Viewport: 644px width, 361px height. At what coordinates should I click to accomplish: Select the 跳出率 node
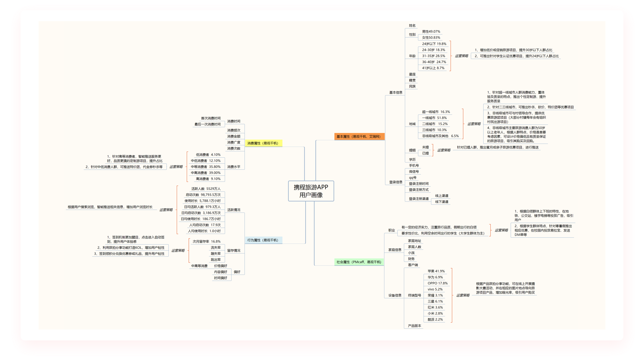point(216,260)
